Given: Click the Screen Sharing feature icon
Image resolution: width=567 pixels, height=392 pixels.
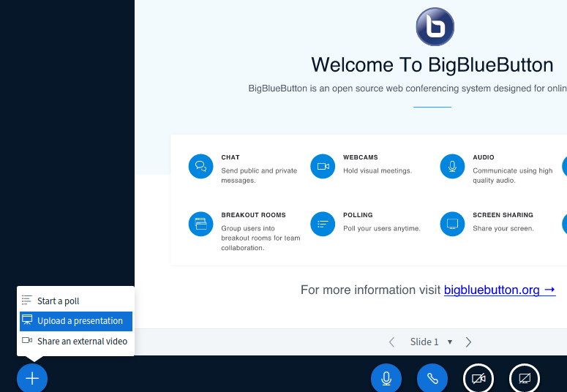Looking at the screenshot, I should [x=452, y=224].
